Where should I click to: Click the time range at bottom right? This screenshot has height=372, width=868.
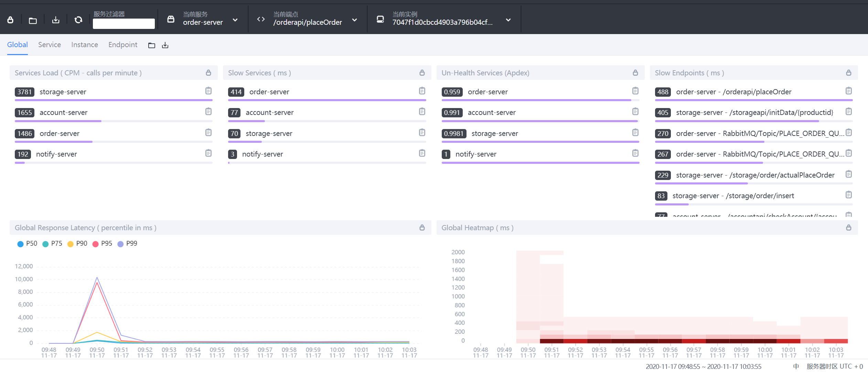tap(704, 366)
